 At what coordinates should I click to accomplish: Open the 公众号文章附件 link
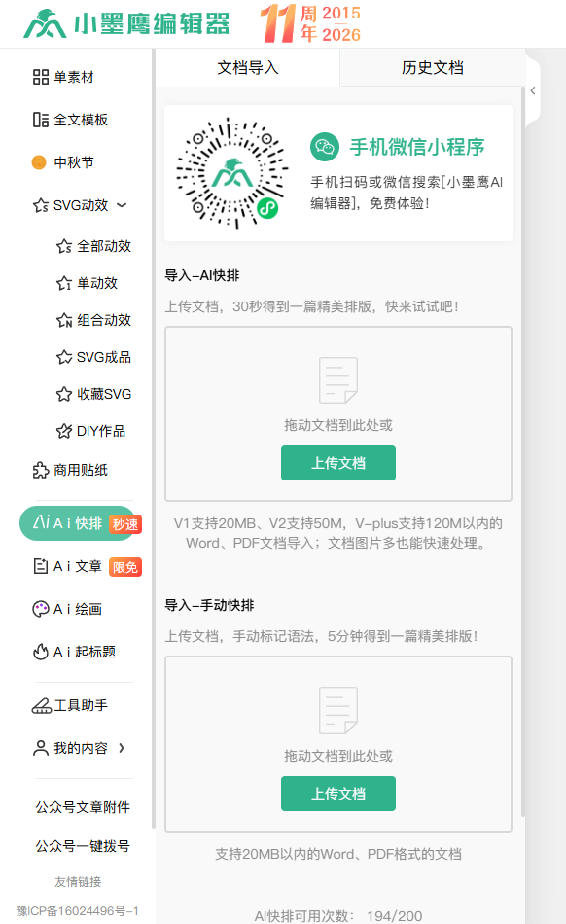click(83, 807)
